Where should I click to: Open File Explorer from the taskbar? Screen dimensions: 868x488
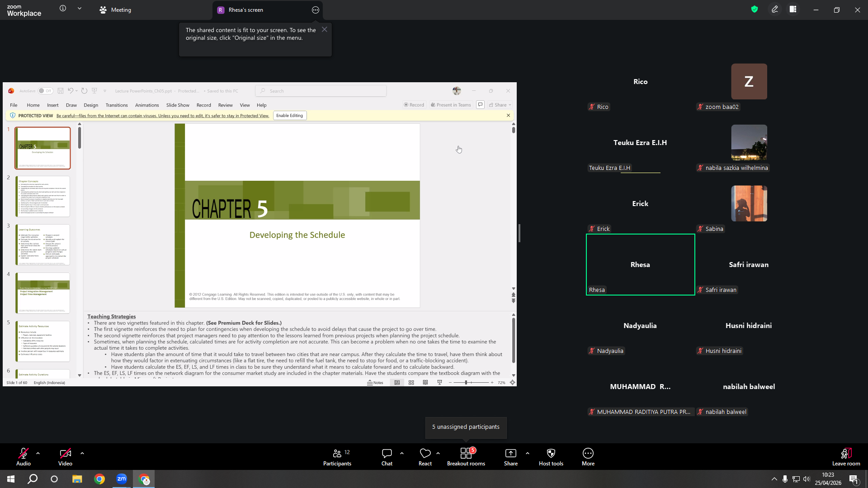[x=77, y=479]
